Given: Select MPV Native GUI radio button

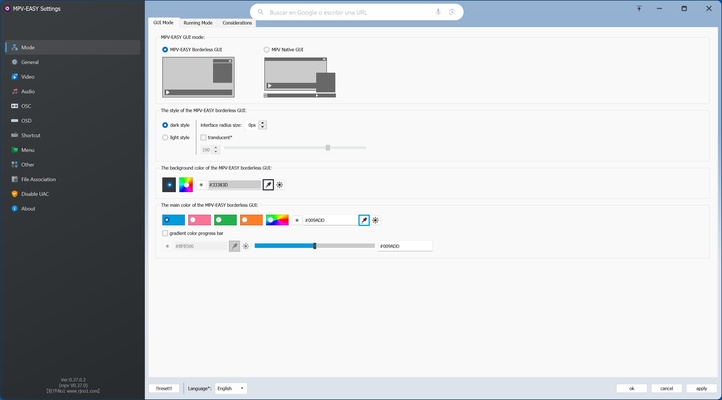Looking at the screenshot, I should coord(266,49).
